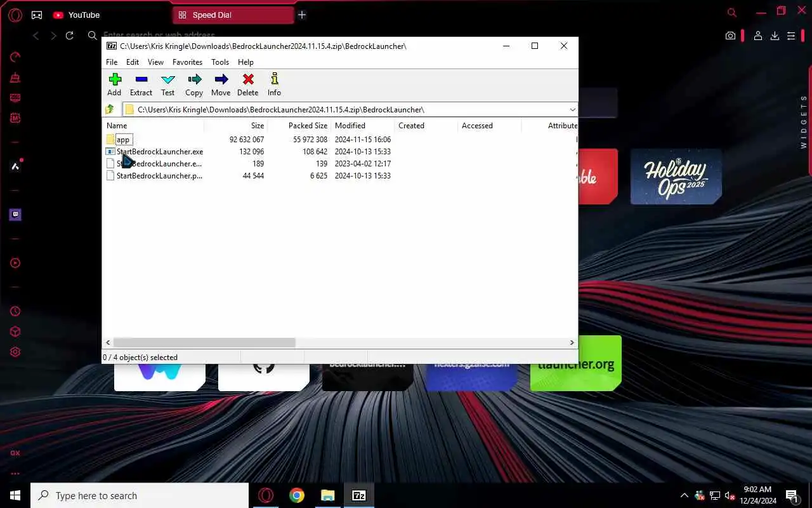Open the Easy Setup settings icon
Image resolution: width=812 pixels, height=508 pixels.
click(x=791, y=36)
